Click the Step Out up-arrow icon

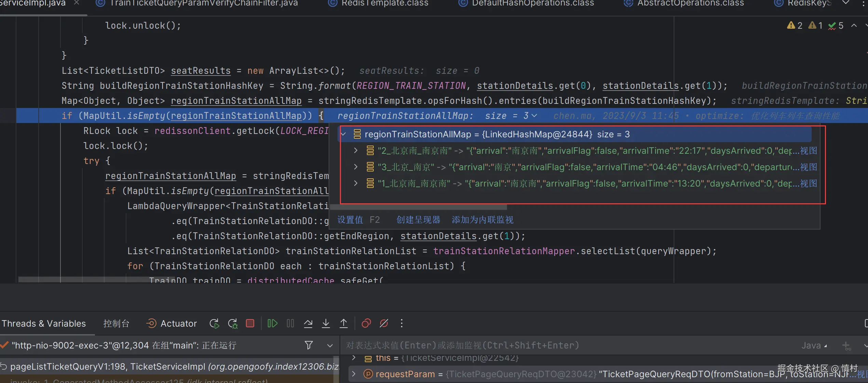pos(344,323)
